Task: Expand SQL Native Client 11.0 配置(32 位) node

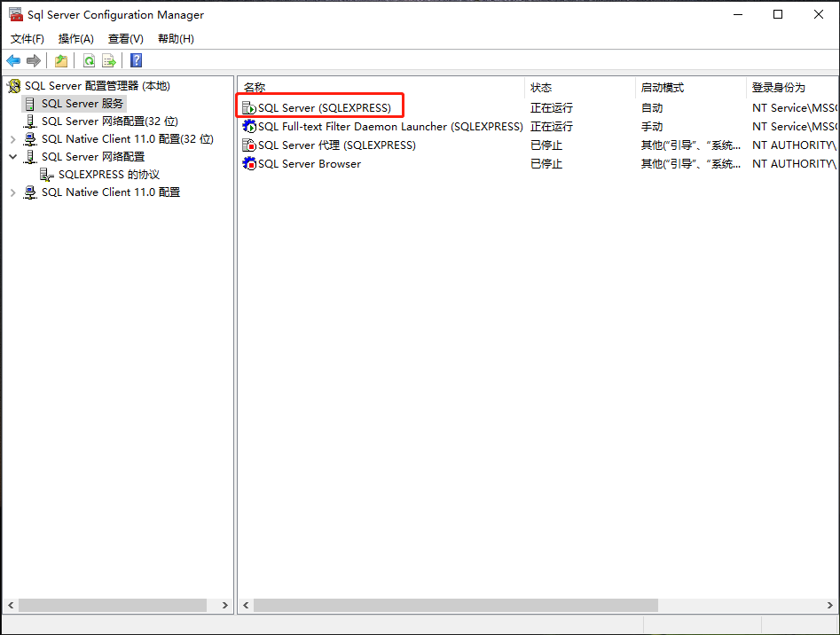Action: (x=12, y=139)
